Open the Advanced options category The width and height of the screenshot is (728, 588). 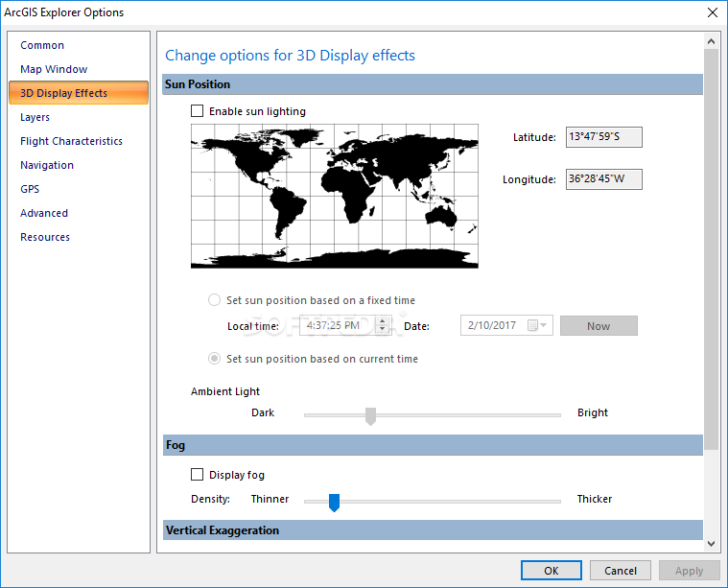[x=44, y=213]
